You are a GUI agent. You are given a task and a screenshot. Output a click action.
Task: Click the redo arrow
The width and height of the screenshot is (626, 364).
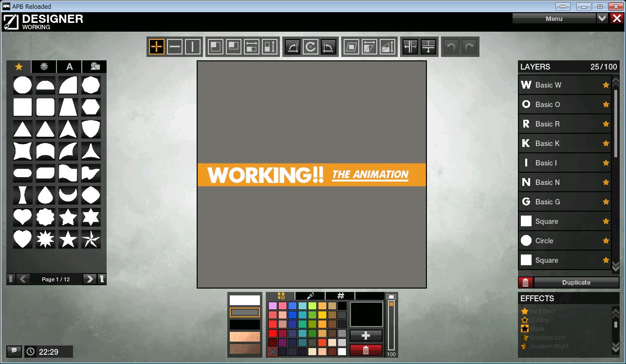[469, 47]
